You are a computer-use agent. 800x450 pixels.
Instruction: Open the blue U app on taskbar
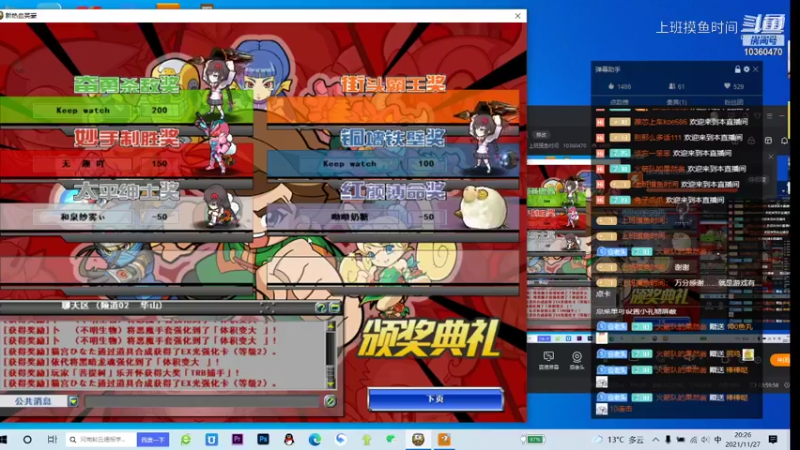[211, 439]
